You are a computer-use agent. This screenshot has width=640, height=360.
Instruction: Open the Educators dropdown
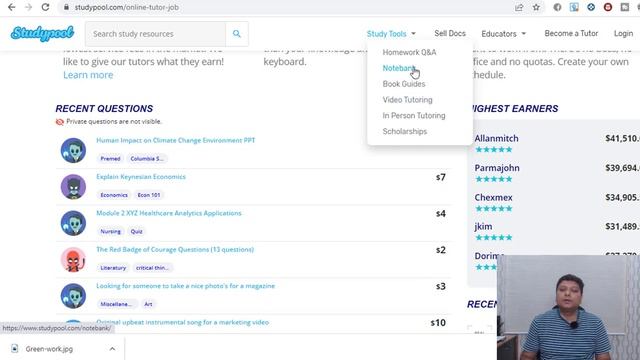504,33
